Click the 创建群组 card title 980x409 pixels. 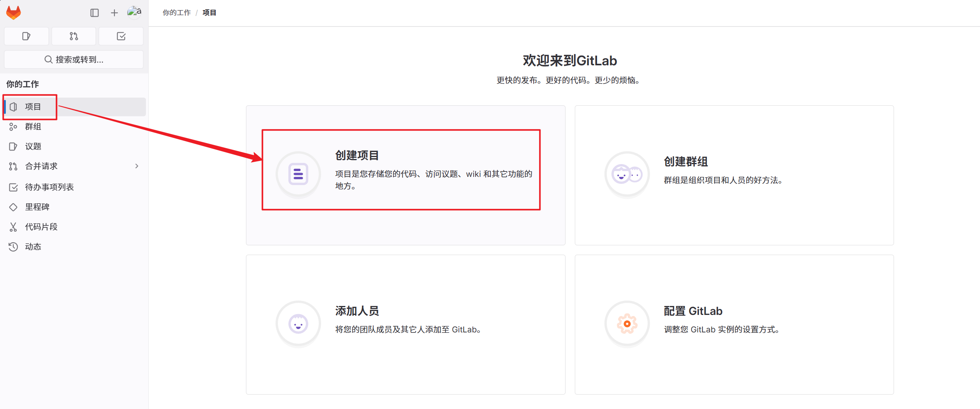(x=686, y=162)
